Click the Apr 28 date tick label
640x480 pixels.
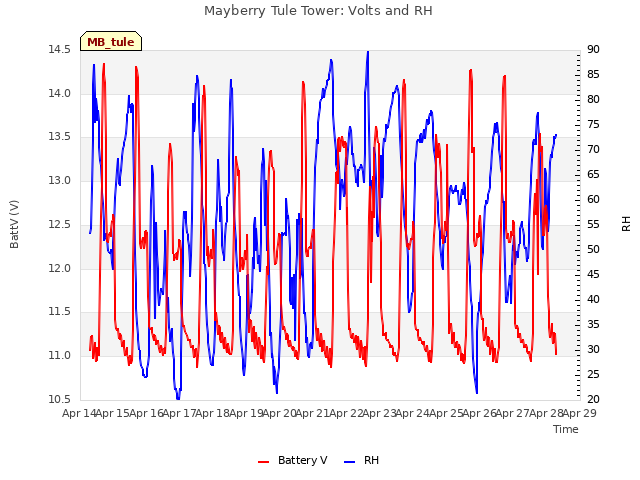(x=547, y=413)
